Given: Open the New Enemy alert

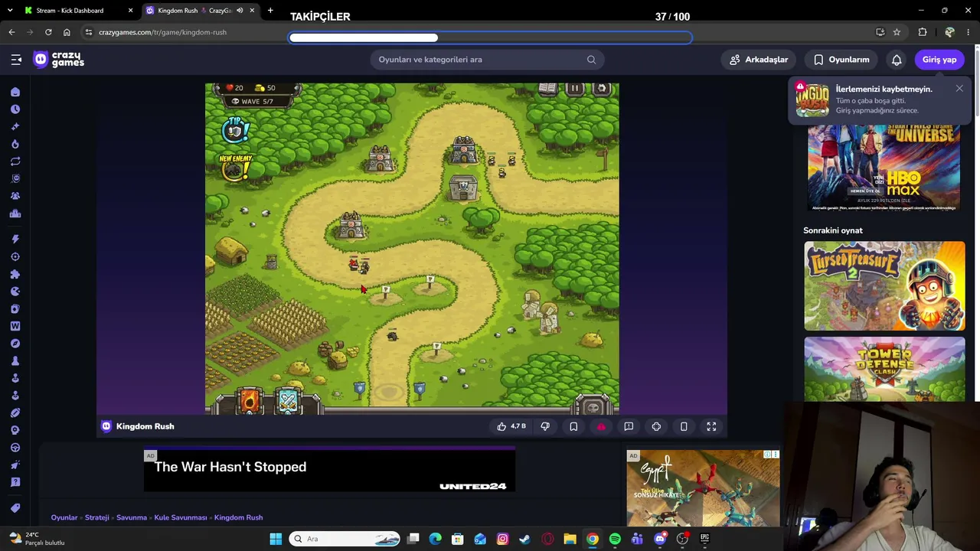Looking at the screenshot, I should pos(235,168).
